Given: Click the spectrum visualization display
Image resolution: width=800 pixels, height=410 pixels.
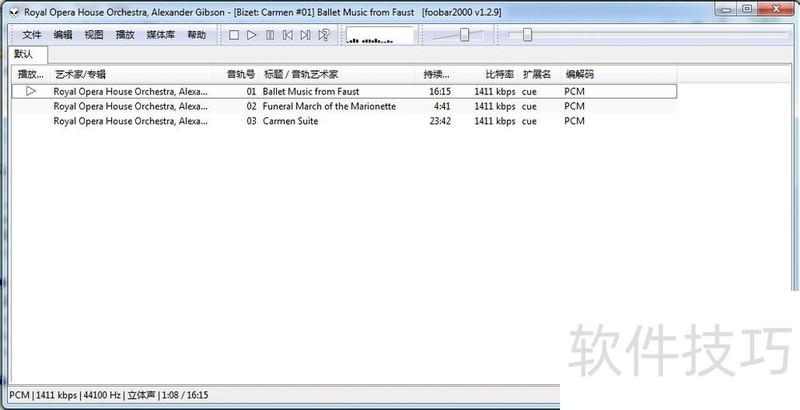Looking at the screenshot, I should coord(380,35).
